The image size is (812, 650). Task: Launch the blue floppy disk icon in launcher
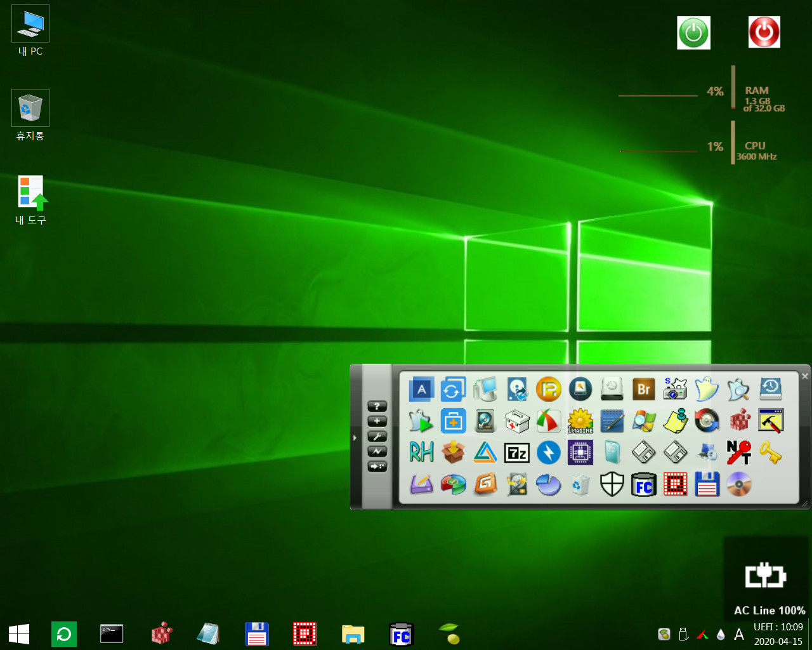click(x=707, y=484)
